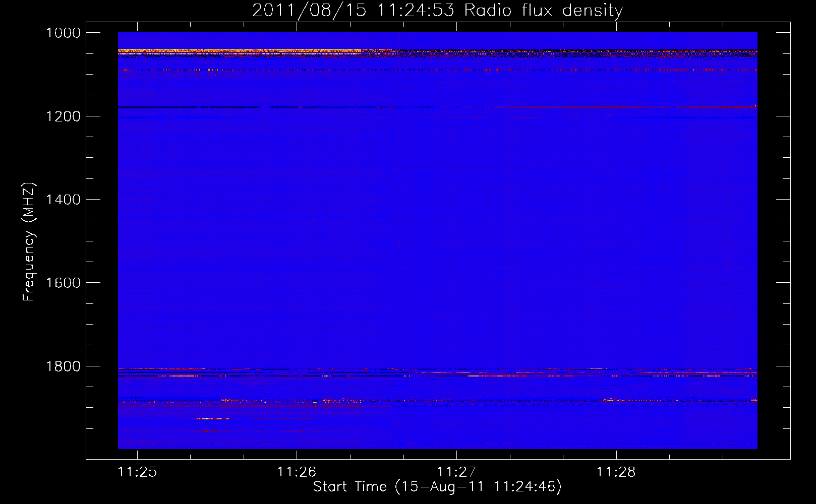Click the 'Start Time (15-Aug-11 11:24:46)' label

[x=437, y=487]
